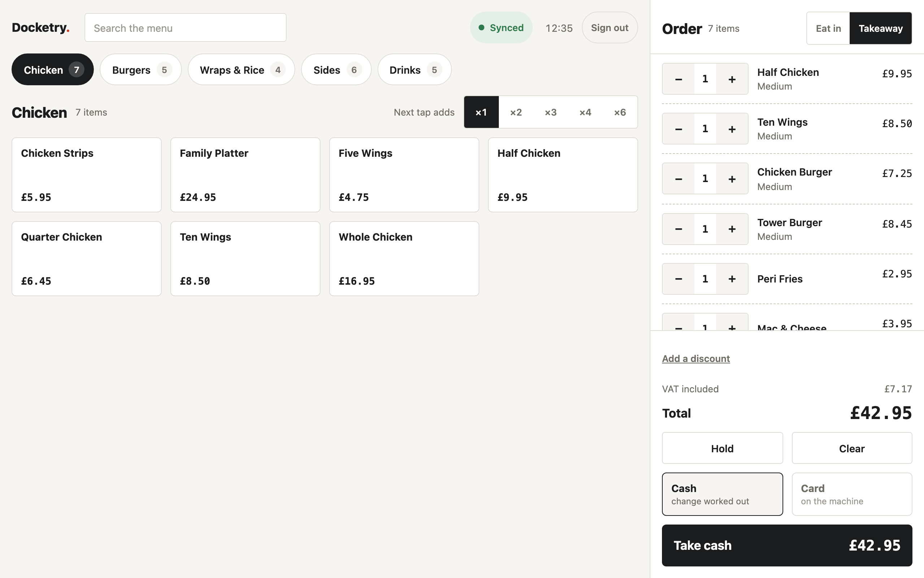The image size is (924, 578).
Task: Open the Add a discount link
Action: [696, 359]
